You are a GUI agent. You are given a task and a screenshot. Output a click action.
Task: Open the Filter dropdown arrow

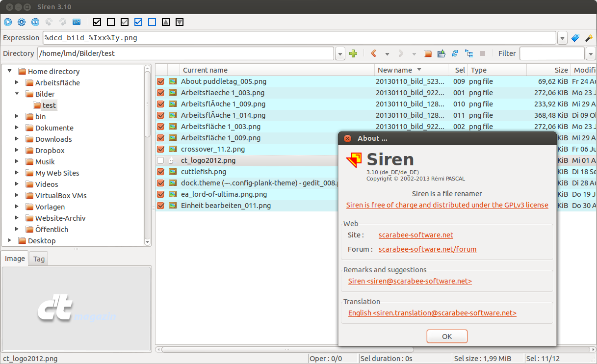coord(591,53)
